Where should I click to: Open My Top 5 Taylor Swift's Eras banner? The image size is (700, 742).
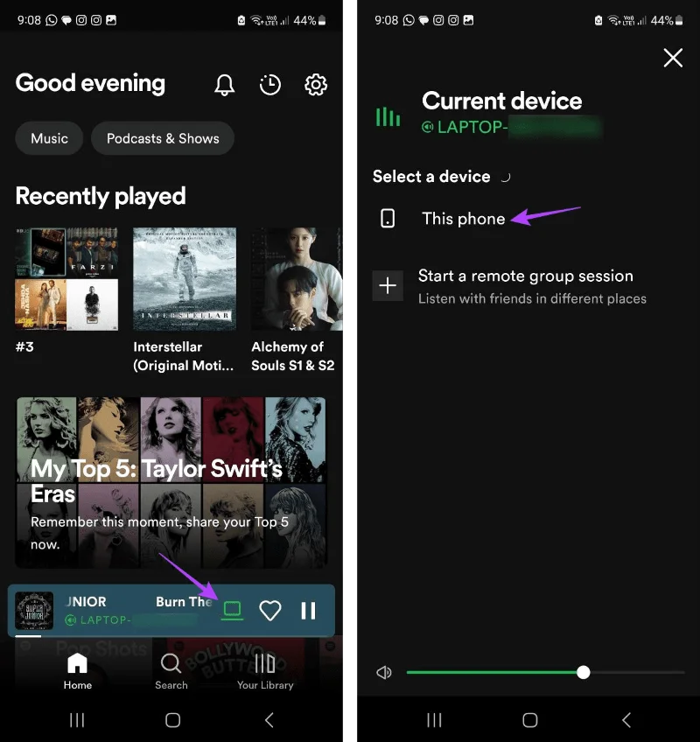click(171, 482)
